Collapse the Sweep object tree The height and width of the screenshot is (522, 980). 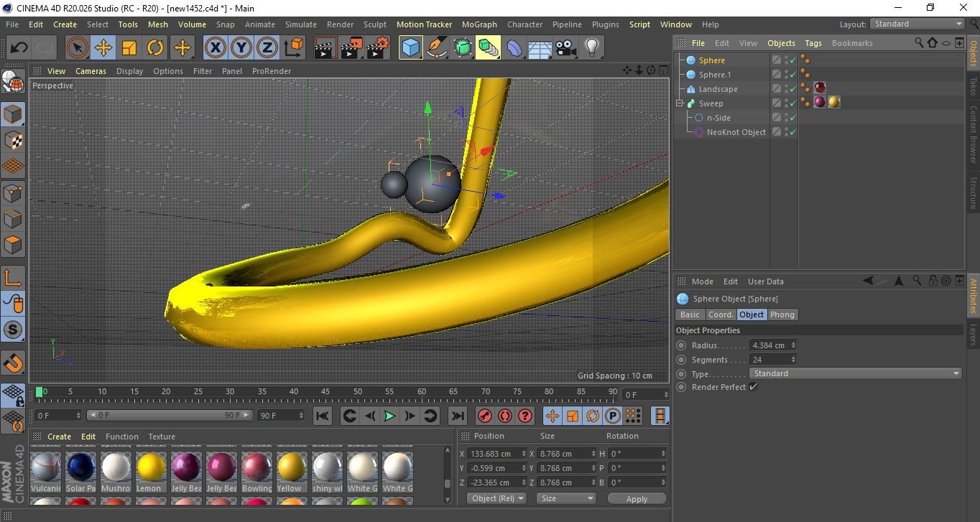680,103
